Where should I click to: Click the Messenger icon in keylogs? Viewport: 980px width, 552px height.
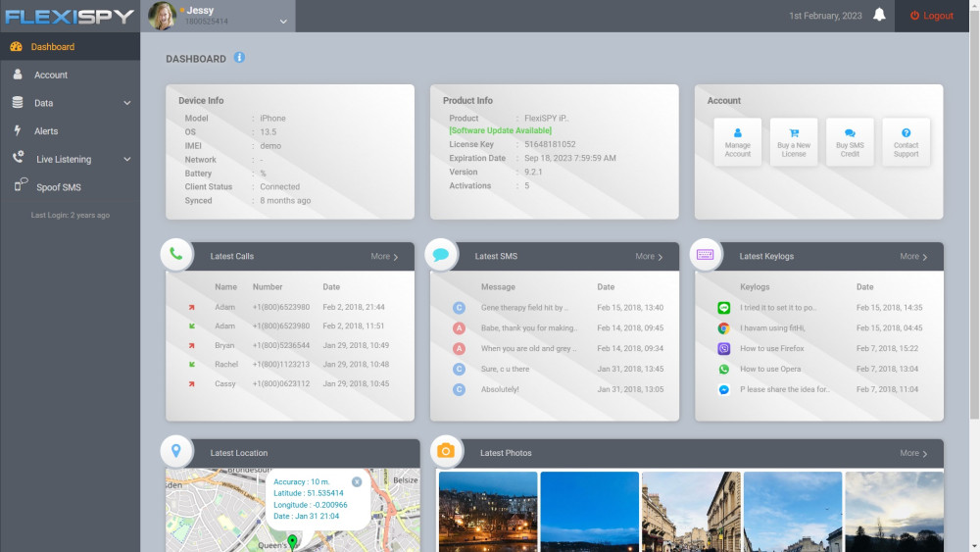point(724,389)
